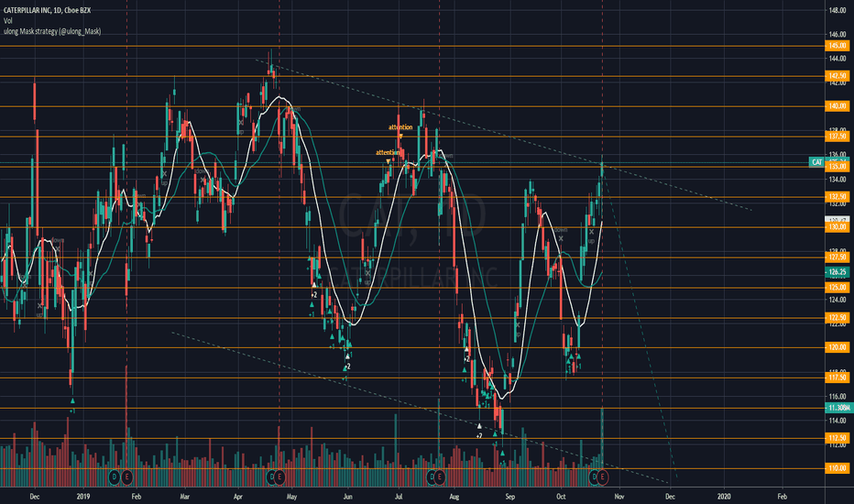Click the CAT symbol price tag
The image size is (854, 504).
tap(816, 162)
